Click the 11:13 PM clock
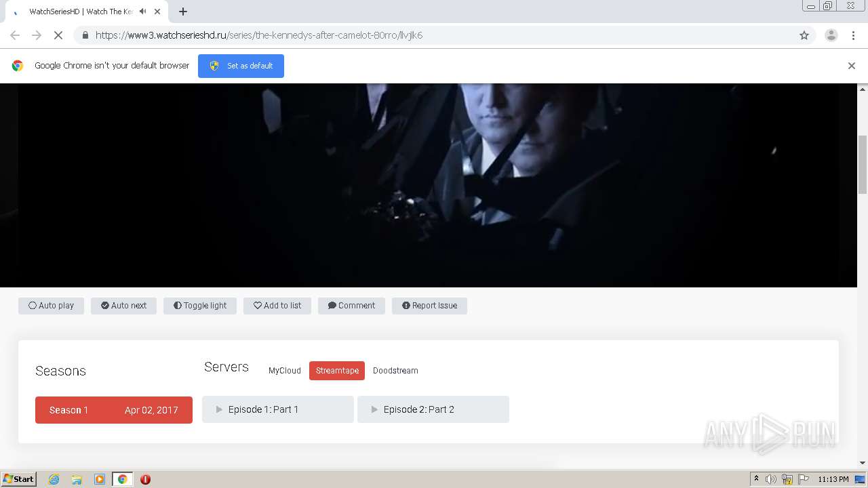Image resolution: width=868 pixels, height=488 pixels. (x=833, y=479)
